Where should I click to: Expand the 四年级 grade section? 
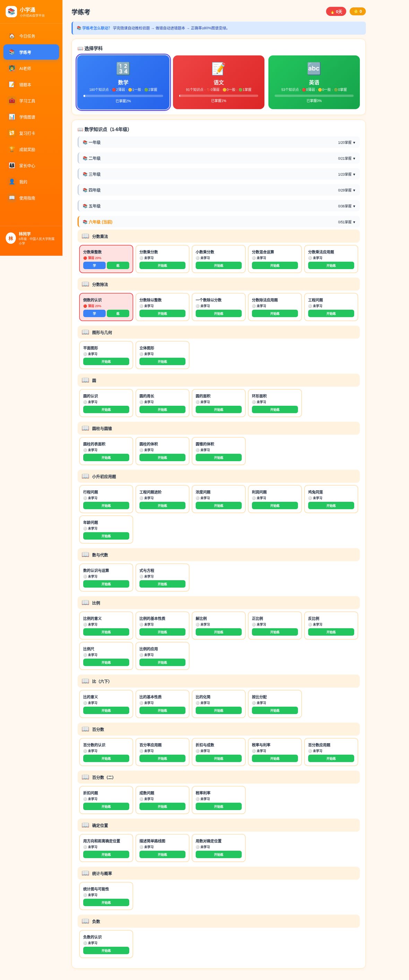pyautogui.click(x=219, y=190)
